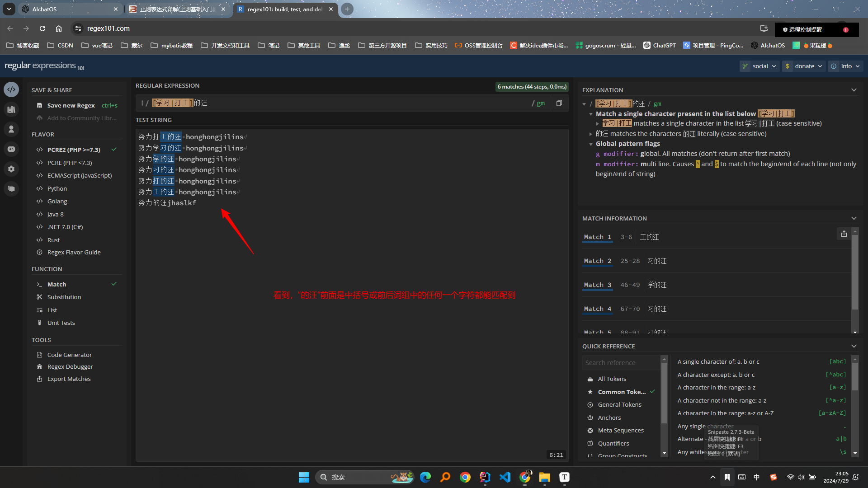868x488 pixels.
Task: Open the community library sidebar icon
Action: click(x=11, y=109)
